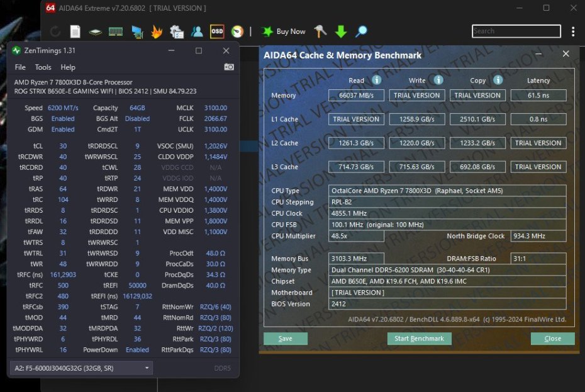585x392 pixels.
Task: Open the memory module selection dropdown
Action: [82, 368]
